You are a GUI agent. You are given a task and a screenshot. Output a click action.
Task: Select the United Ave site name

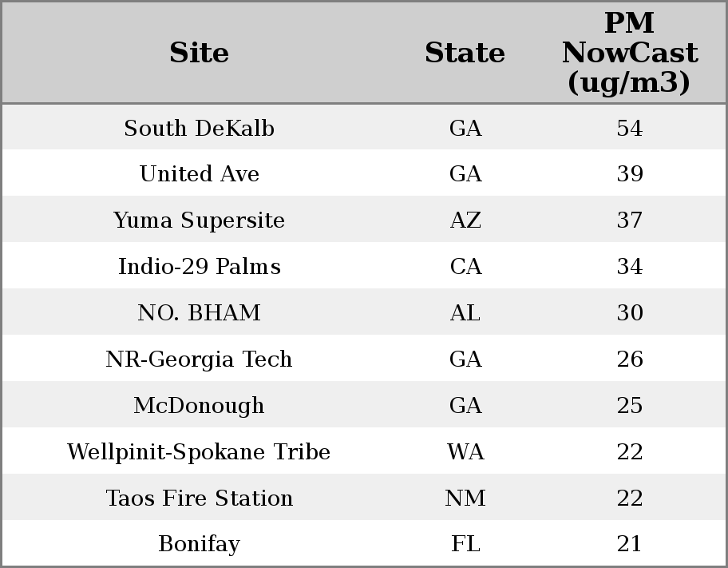click(199, 174)
